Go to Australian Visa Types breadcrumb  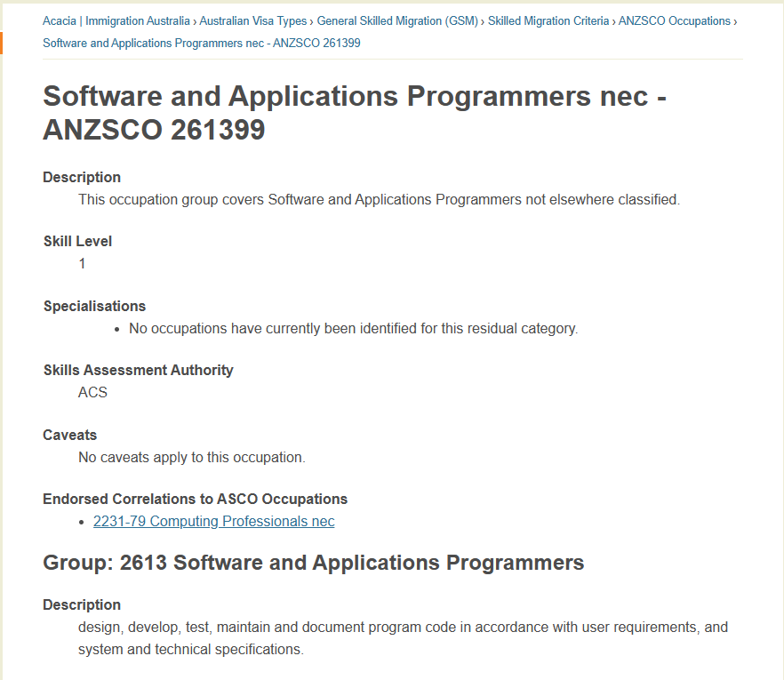pos(253,21)
